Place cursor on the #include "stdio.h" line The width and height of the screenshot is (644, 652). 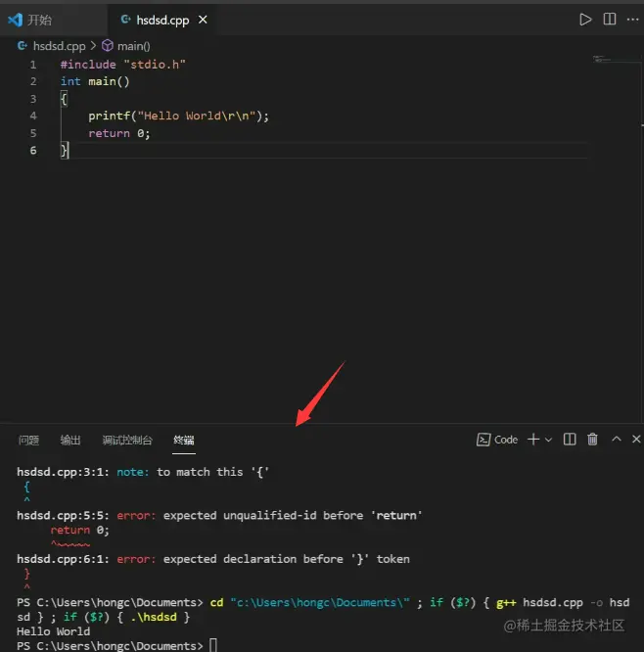(x=123, y=65)
